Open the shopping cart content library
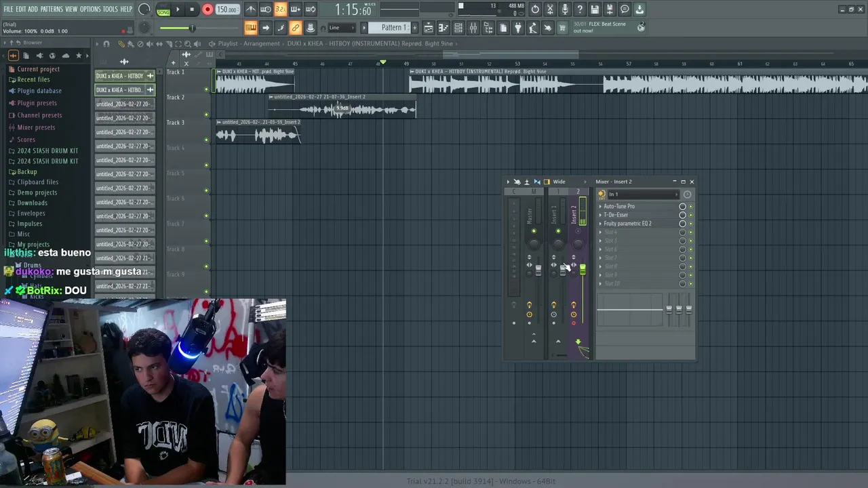 562,28
